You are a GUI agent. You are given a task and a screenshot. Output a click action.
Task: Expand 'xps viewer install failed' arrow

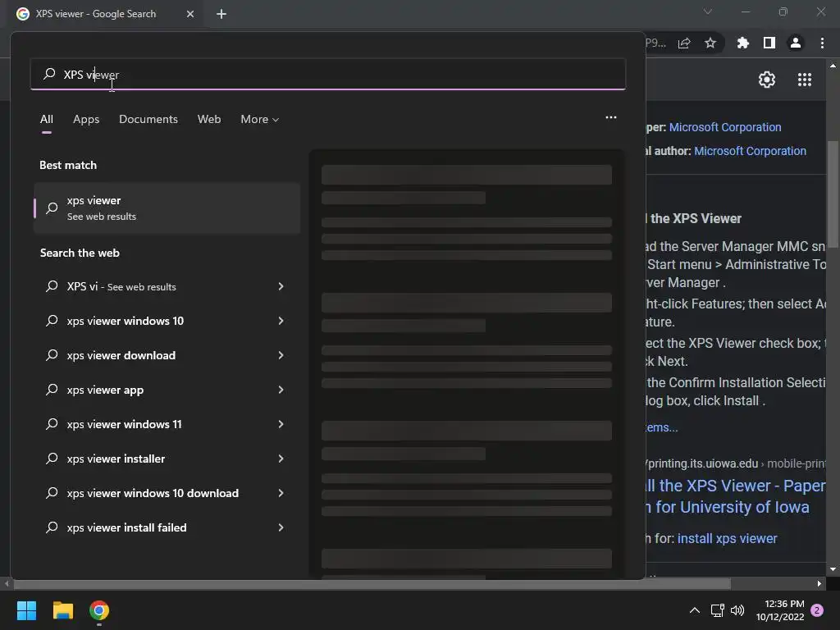[281, 527]
